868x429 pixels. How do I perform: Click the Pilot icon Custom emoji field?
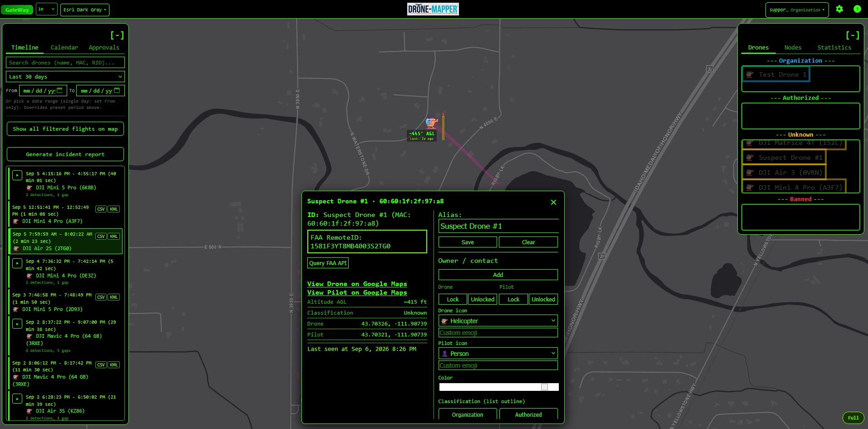pyautogui.click(x=498, y=365)
